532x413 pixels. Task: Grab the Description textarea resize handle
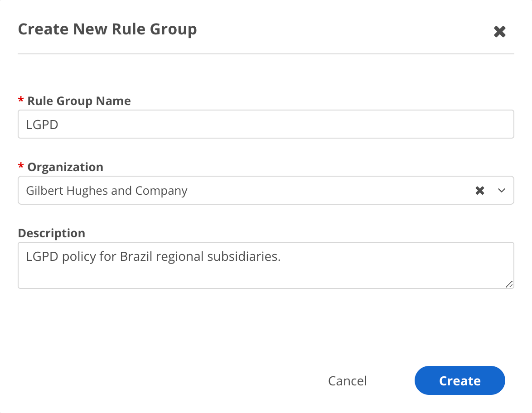pos(509,284)
